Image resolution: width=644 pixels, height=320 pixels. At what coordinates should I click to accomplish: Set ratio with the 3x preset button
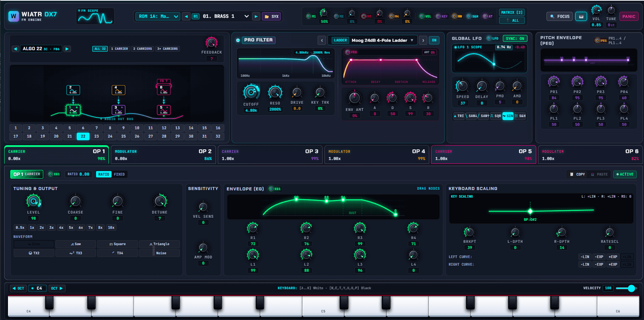pos(51,228)
